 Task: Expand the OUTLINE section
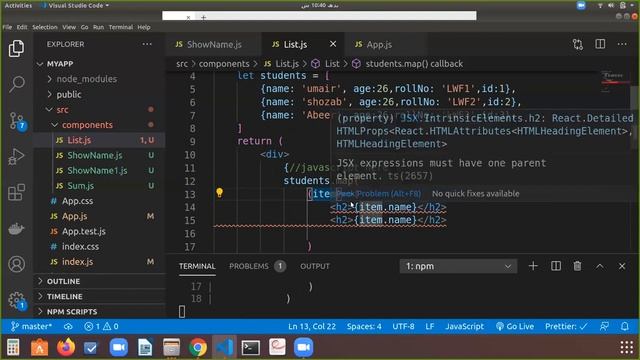[x=63, y=281]
